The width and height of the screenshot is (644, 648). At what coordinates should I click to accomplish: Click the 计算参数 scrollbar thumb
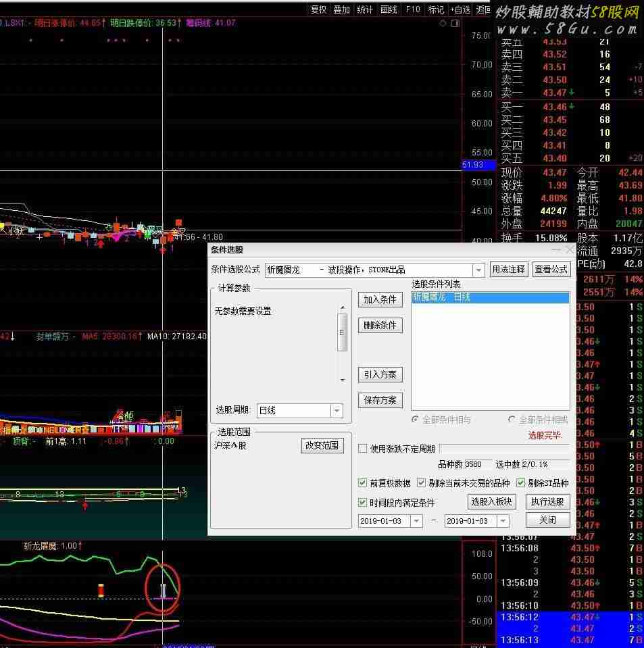tap(342, 332)
